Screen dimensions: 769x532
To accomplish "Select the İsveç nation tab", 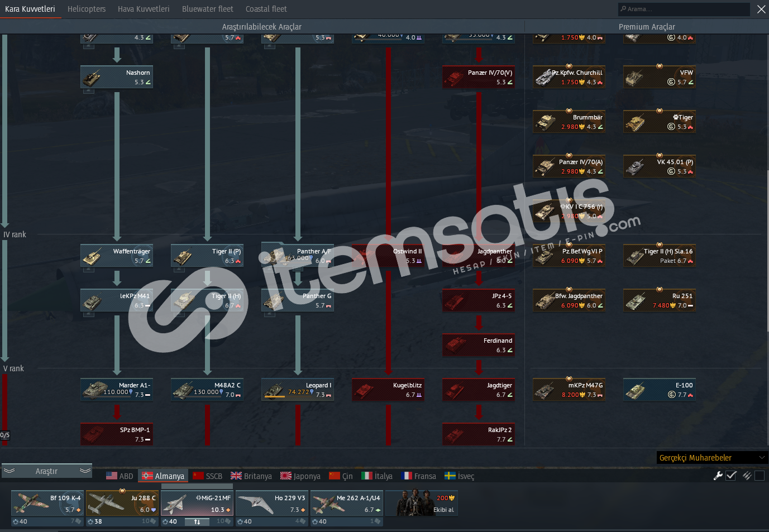I will point(460,476).
